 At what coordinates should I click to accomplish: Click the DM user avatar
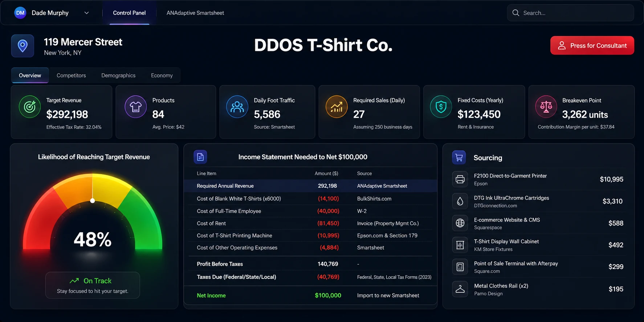click(20, 13)
